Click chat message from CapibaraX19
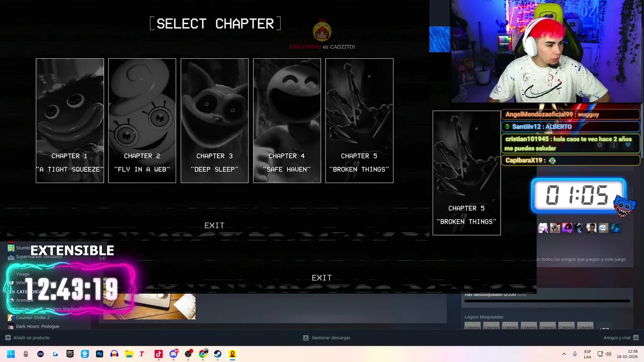This screenshot has width=644, height=362. [571, 160]
